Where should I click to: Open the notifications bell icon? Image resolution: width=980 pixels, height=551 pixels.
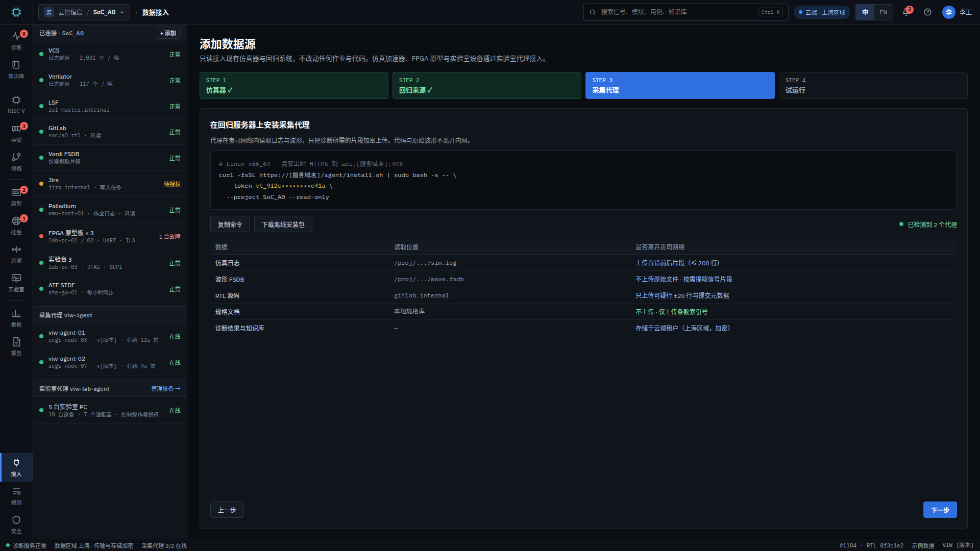(x=906, y=12)
